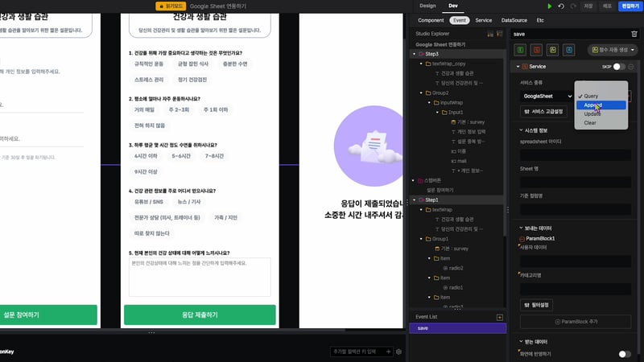
Task: Choose the 균형 잡힌 식사 option chip
Action: [x=193, y=64]
